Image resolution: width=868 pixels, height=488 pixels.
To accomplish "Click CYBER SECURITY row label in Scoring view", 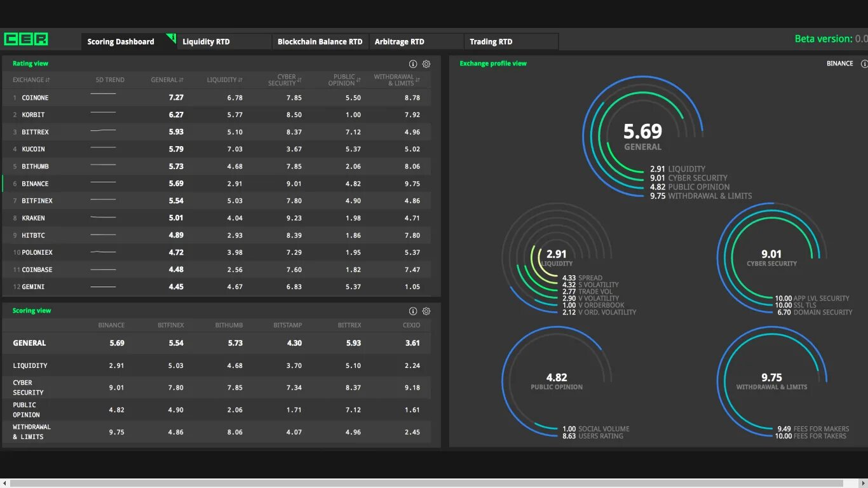I will coord(28,388).
